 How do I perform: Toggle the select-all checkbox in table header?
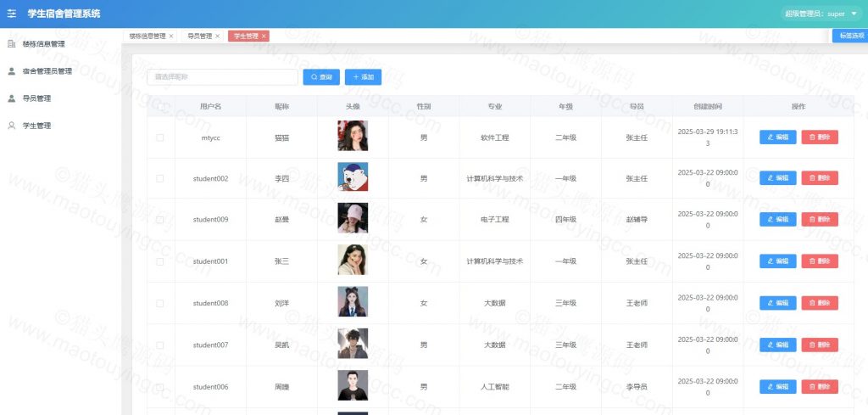tap(160, 106)
